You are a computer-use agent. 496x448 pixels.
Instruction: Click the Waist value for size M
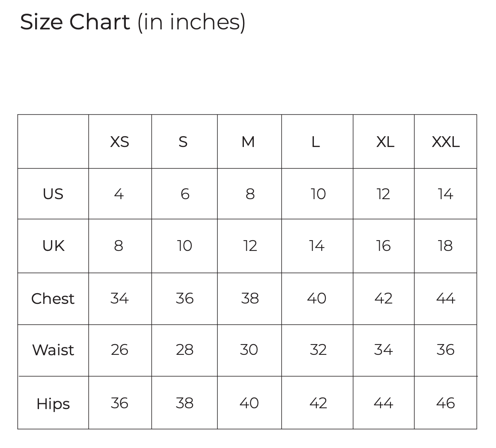pyautogui.click(x=249, y=350)
